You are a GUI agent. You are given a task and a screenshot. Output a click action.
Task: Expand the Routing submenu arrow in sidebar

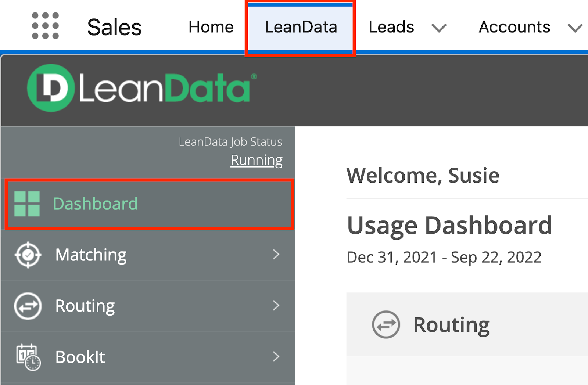coord(276,305)
